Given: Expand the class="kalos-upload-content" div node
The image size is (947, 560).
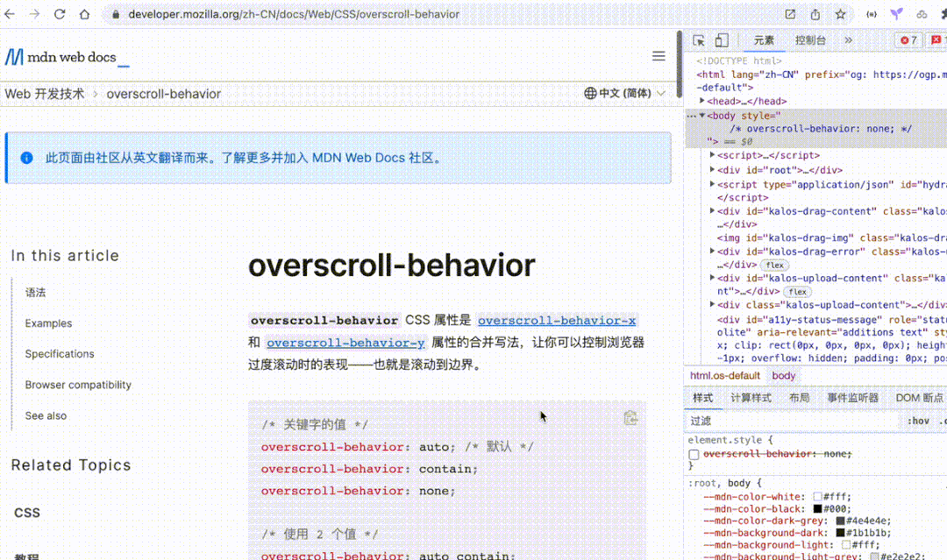Looking at the screenshot, I should point(713,304).
